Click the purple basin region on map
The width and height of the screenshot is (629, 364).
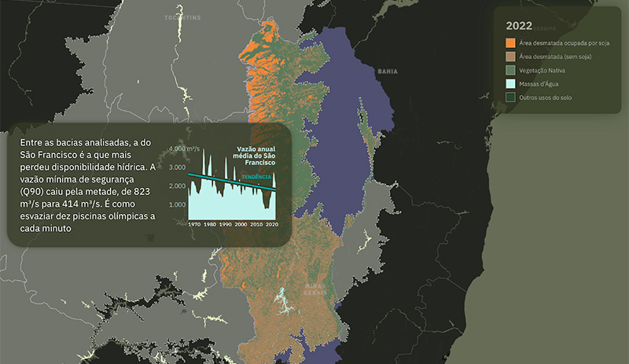[346, 142]
